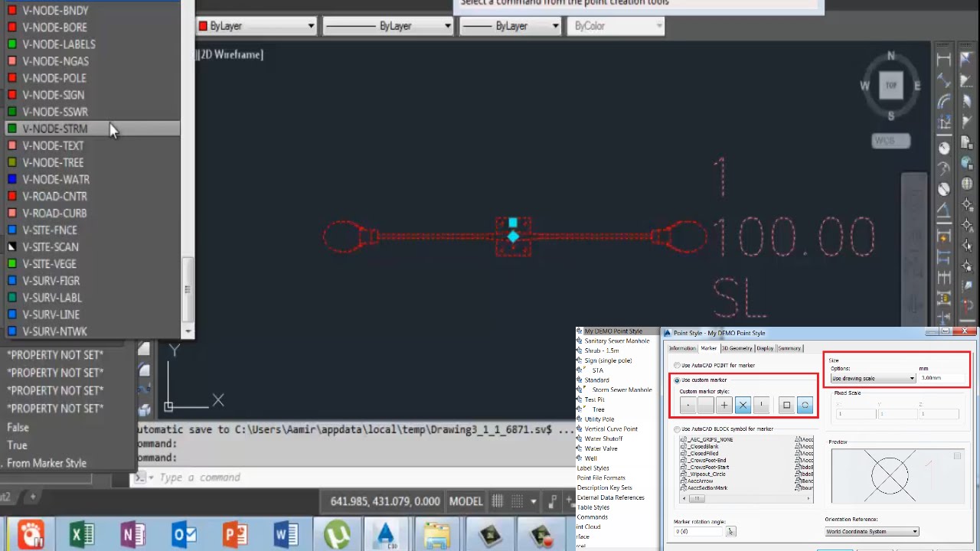Screen dimensions: 980x551
Task: Click the pick rotation angle button
Action: (730, 531)
